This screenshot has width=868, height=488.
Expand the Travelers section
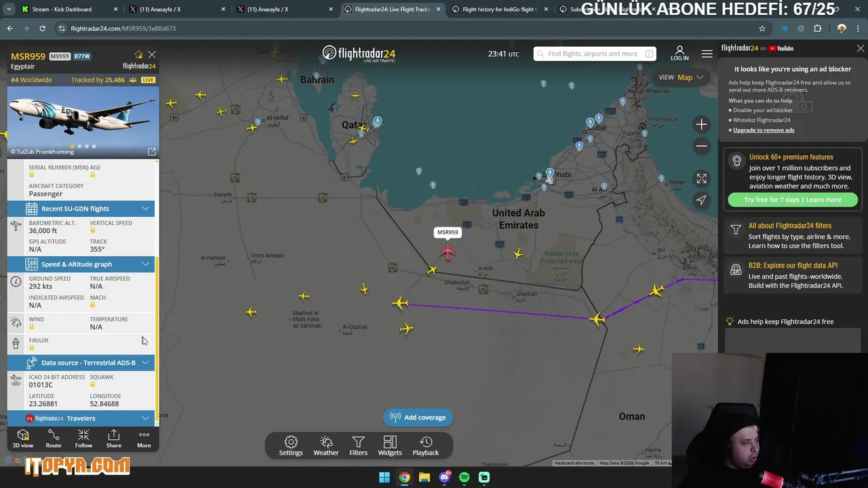pos(145,418)
